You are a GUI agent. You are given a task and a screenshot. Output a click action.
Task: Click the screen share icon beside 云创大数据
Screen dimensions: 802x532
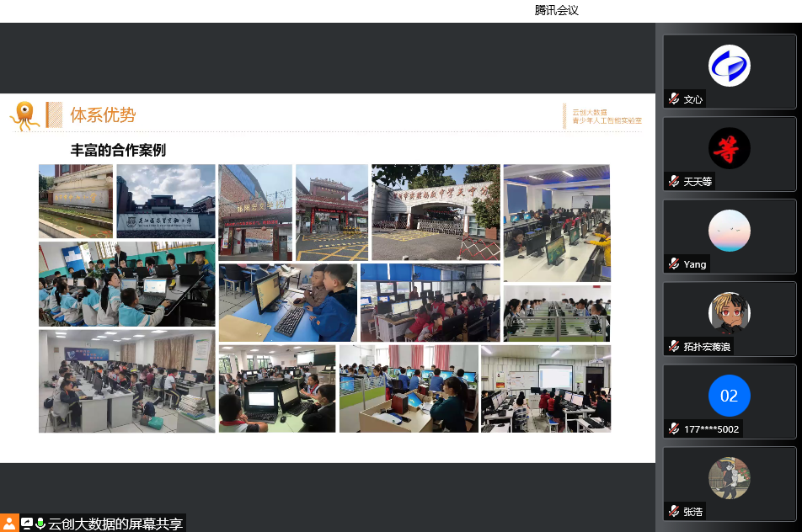(x=27, y=524)
